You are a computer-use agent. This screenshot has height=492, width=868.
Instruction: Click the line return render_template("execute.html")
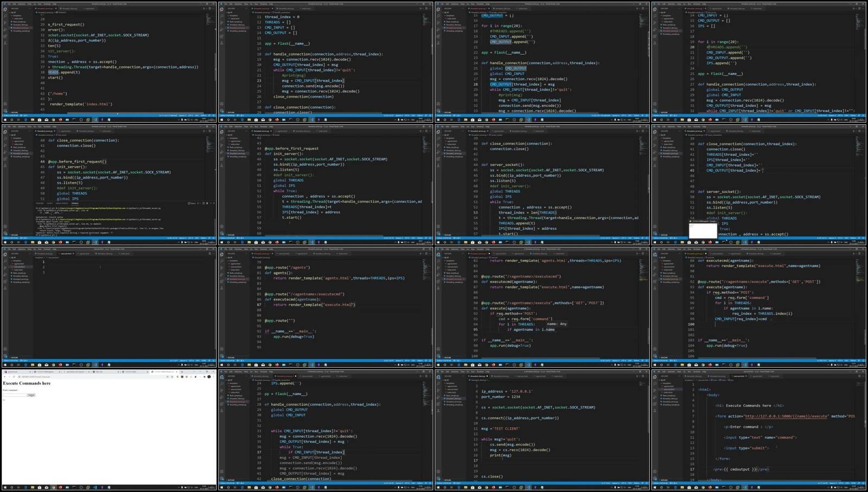[314, 305]
